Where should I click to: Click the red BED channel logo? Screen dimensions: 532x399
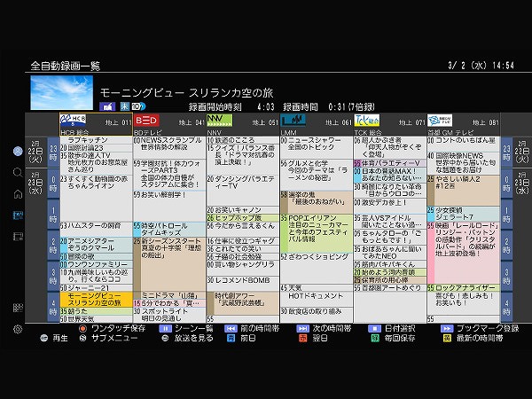(146, 120)
